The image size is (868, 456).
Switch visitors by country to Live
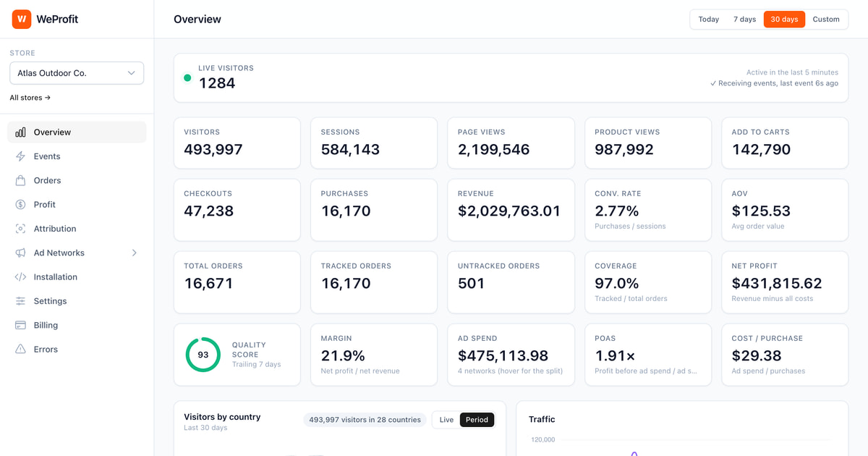click(x=446, y=420)
